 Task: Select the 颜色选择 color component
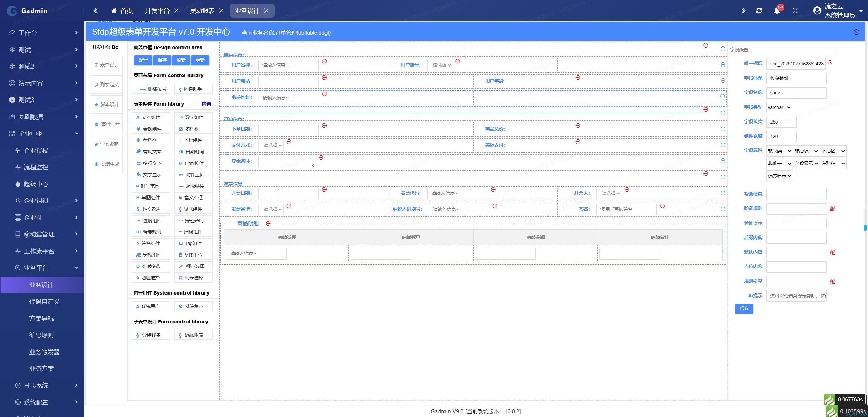point(193,266)
